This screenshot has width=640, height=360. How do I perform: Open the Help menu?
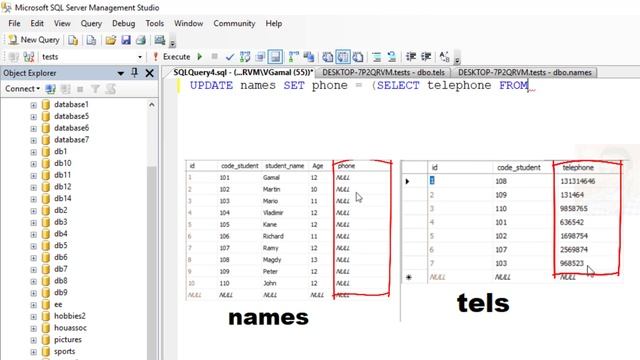(x=274, y=23)
